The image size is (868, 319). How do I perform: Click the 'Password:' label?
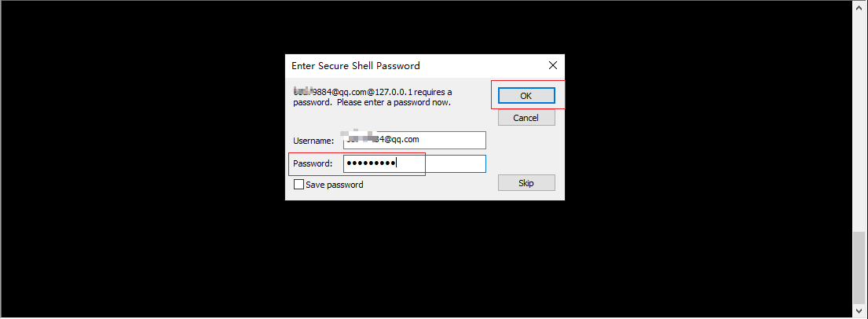[313, 164]
